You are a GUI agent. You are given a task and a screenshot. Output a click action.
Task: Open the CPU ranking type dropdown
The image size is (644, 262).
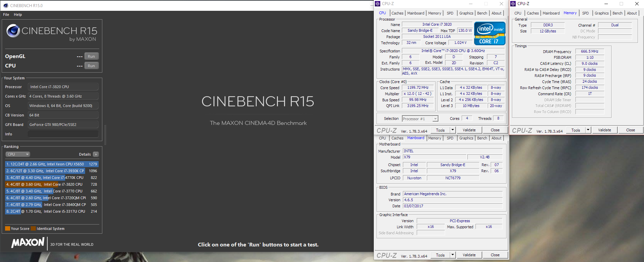click(18, 154)
